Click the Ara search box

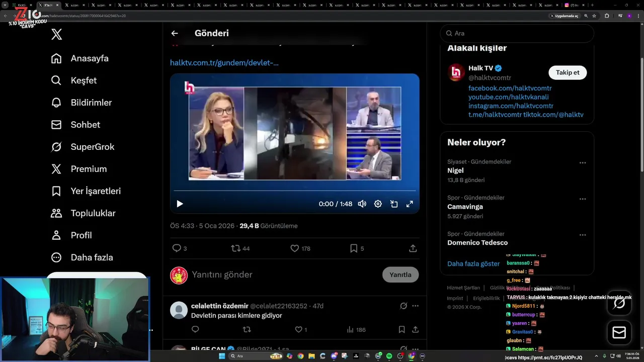(517, 33)
